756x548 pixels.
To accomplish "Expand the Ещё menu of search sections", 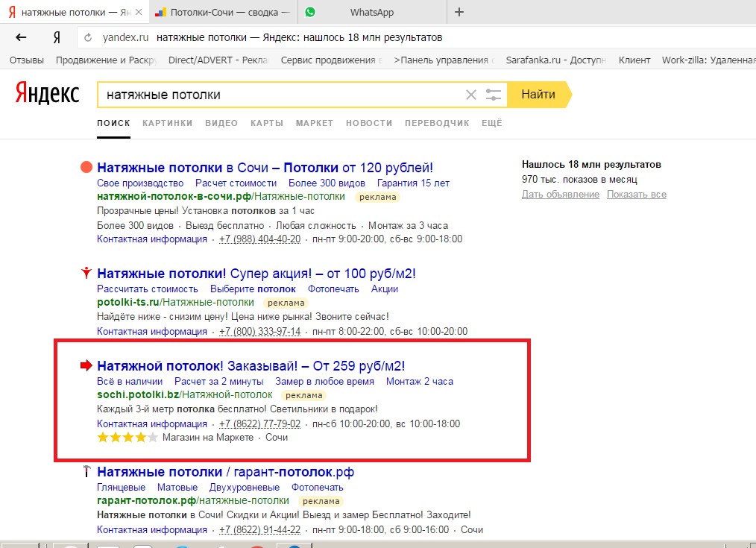I will pyautogui.click(x=492, y=123).
